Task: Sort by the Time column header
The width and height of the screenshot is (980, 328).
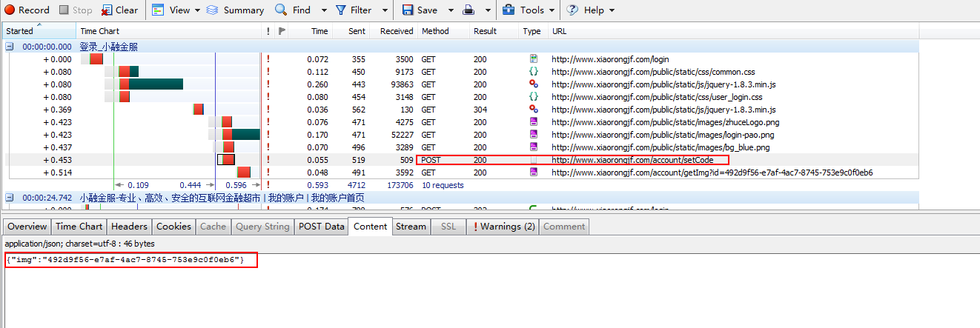Action: (319, 31)
